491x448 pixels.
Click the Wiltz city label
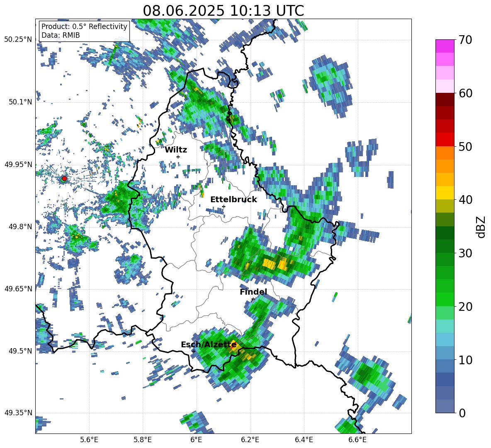click(x=176, y=150)
